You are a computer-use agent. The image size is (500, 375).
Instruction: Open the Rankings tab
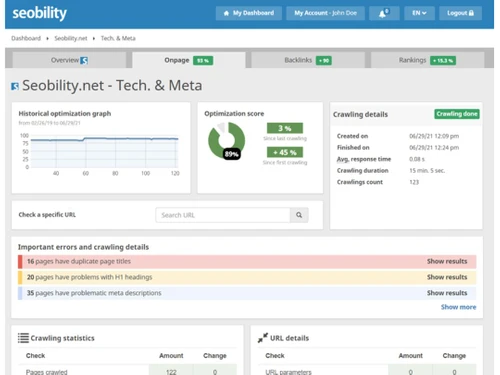pyautogui.click(x=427, y=60)
